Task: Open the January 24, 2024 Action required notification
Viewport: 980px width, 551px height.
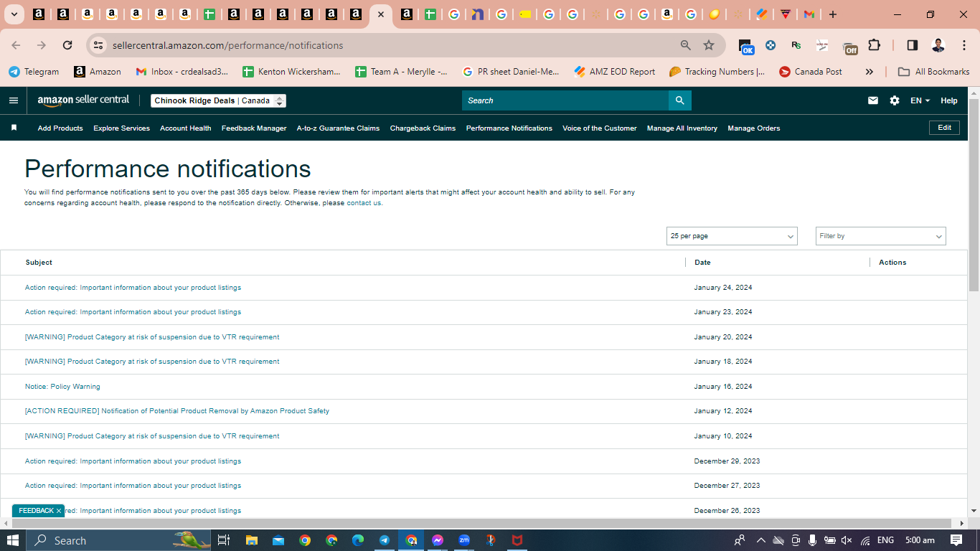Action: click(133, 288)
